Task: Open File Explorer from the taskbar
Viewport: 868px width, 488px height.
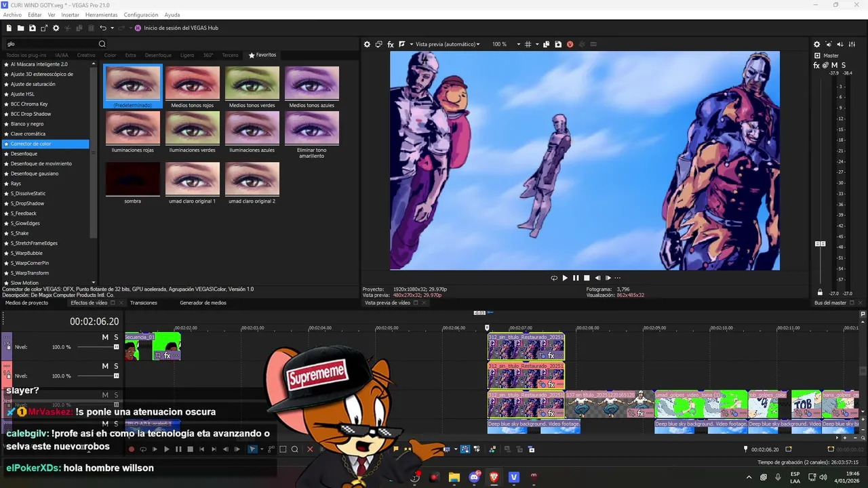Action: 454,477
